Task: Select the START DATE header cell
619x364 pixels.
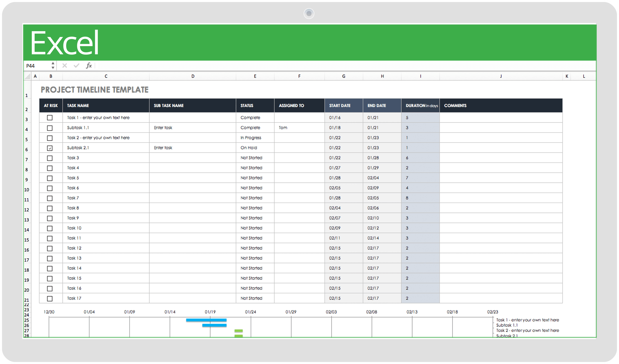Action: click(343, 105)
